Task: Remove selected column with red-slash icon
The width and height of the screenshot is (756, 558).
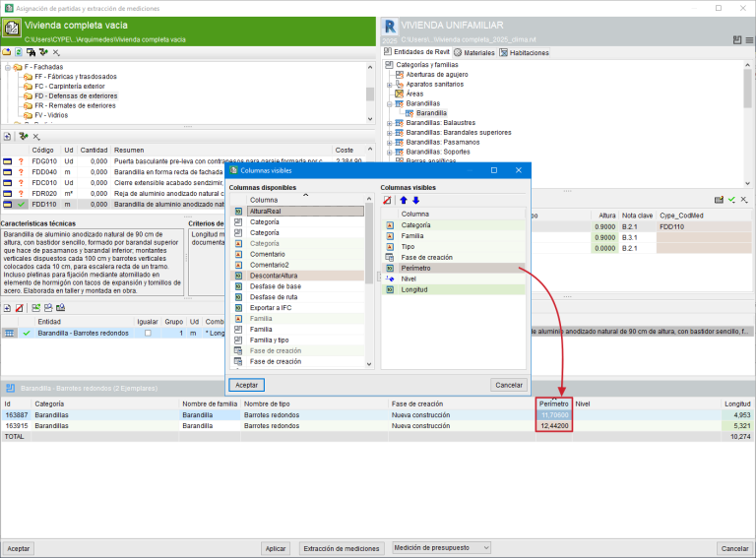Action: (x=387, y=201)
